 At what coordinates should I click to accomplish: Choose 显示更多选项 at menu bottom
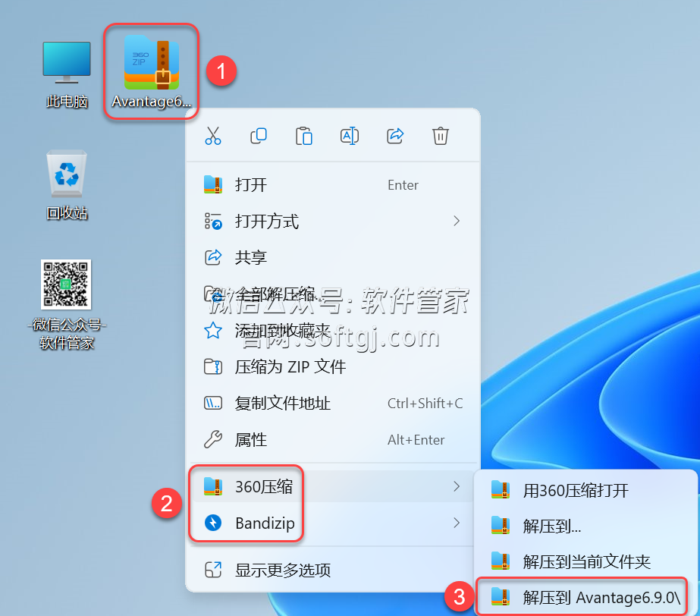(x=333, y=570)
